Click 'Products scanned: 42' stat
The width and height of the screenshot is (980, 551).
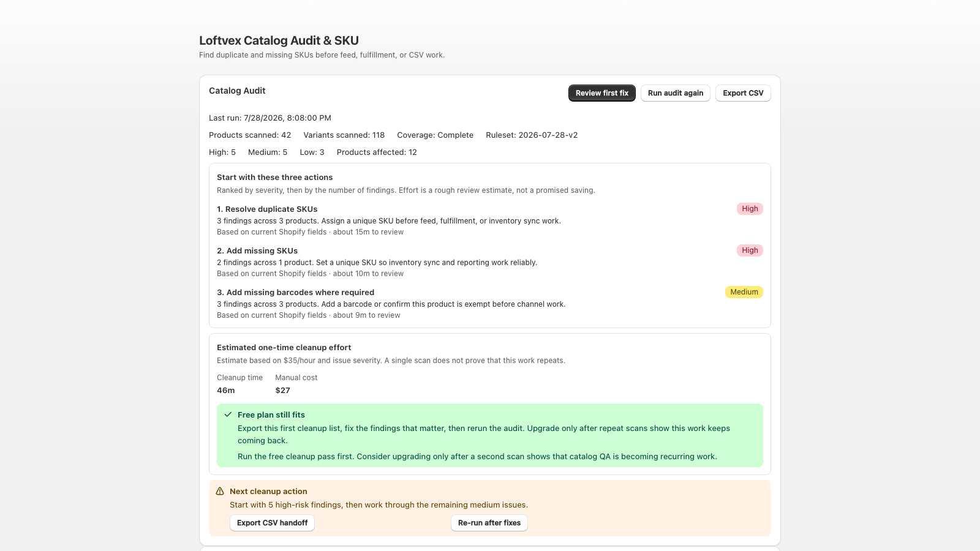click(250, 135)
